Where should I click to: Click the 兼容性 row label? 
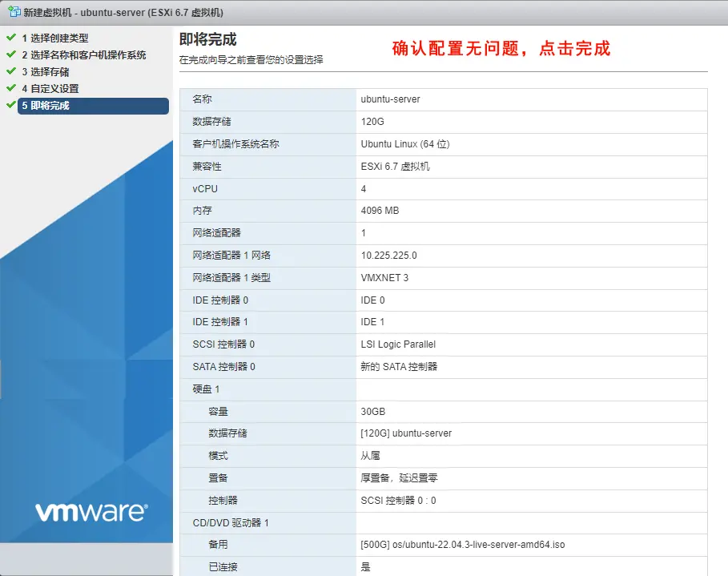pyautogui.click(x=207, y=167)
